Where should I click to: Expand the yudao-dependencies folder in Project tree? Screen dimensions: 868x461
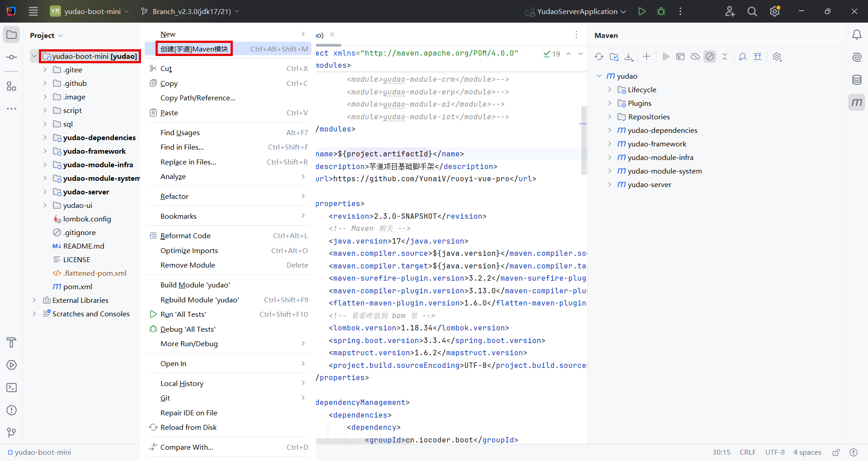(x=45, y=137)
